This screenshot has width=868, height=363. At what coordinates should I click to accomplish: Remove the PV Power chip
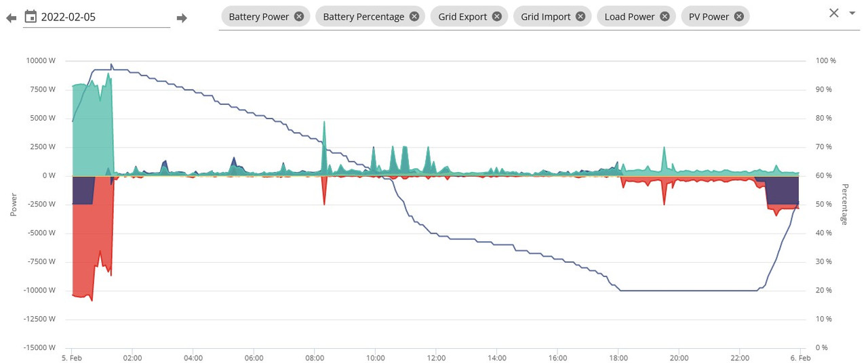point(738,16)
